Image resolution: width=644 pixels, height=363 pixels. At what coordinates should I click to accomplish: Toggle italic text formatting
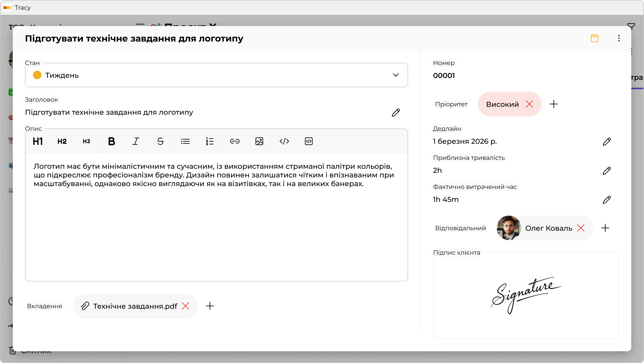click(x=136, y=141)
